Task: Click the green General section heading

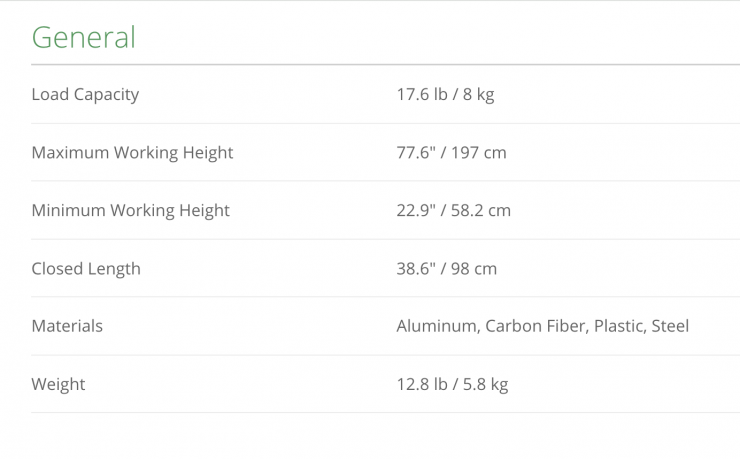Action: coord(83,37)
